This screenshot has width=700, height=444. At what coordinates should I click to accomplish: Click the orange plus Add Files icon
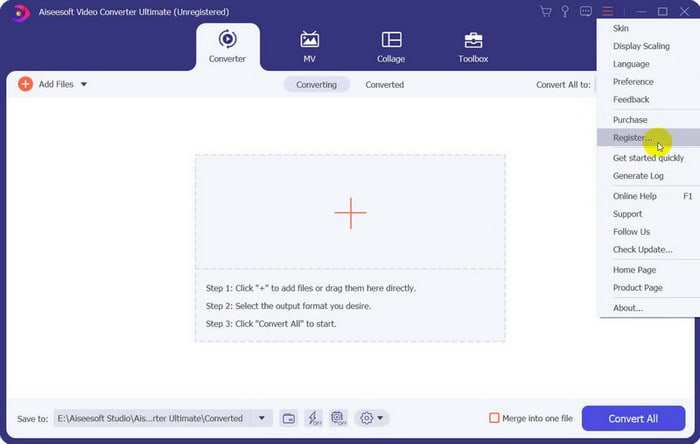pos(25,84)
